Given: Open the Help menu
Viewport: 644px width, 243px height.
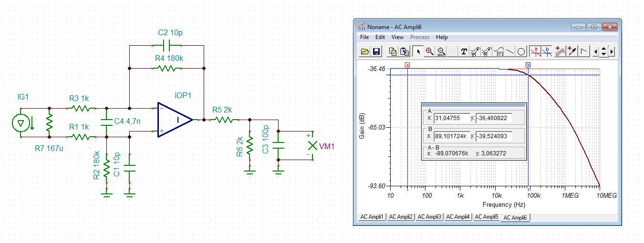Looking at the screenshot, I should tap(442, 37).
